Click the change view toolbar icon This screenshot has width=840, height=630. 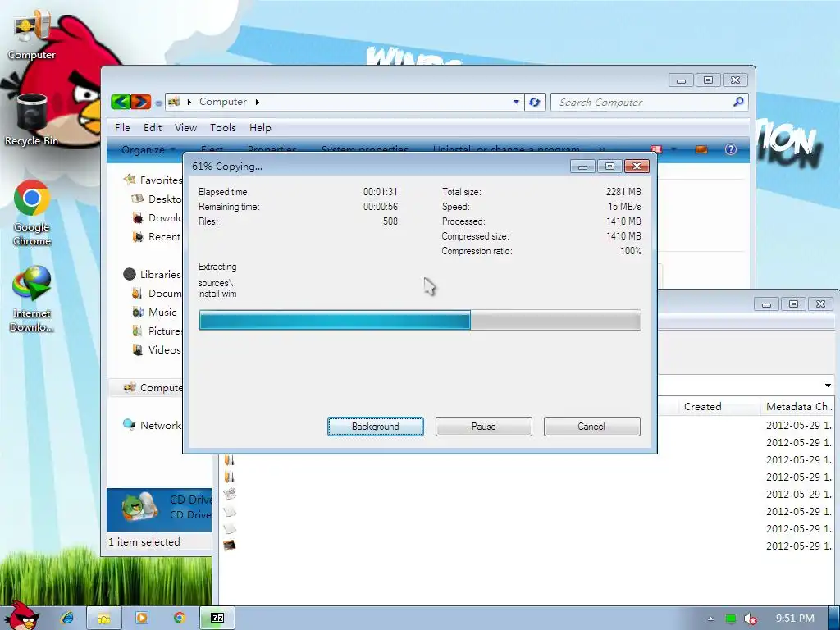pyautogui.click(x=656, y=149)
